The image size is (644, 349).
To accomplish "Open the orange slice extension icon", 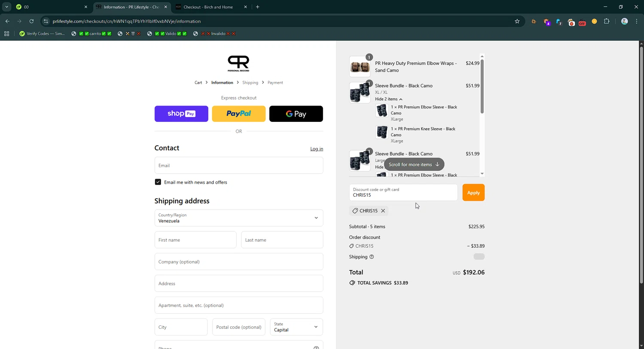I will pyautogui.click(x=594, y=21).
